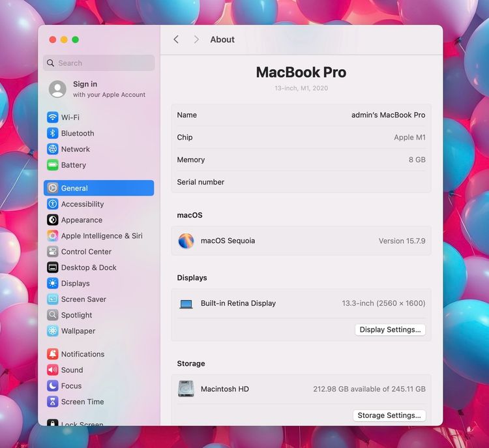Click the green Battery icon
The width and height of the screenshot is (489, 448).
(x=52, y=165)
